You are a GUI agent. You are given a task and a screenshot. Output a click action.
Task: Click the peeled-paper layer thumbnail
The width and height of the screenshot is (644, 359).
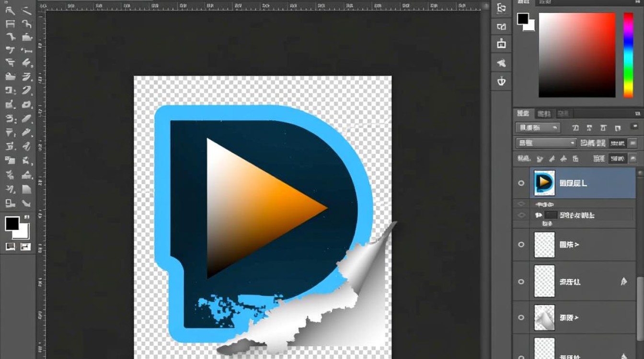[544, 318]
